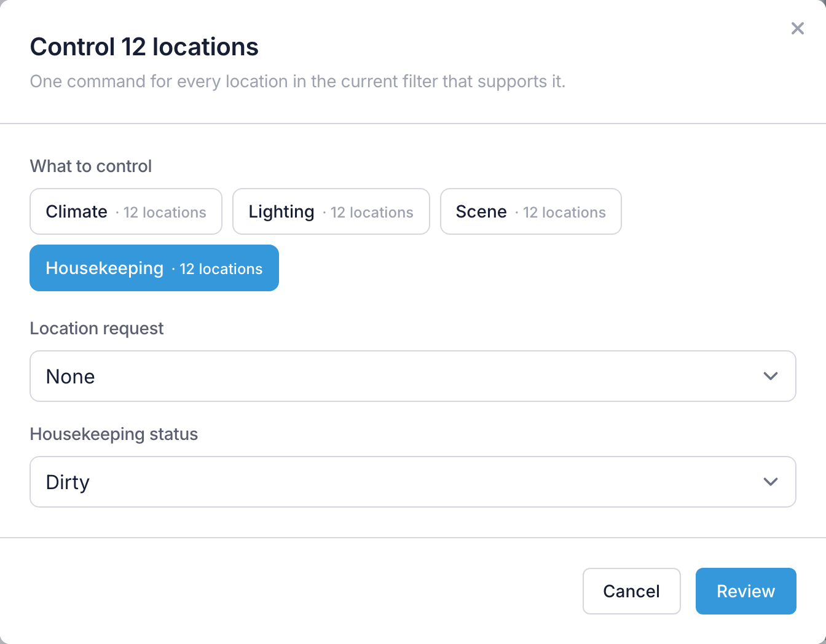The image size is (826, 644).
Task: Click the blue Review button
Action: click(746, 591)
